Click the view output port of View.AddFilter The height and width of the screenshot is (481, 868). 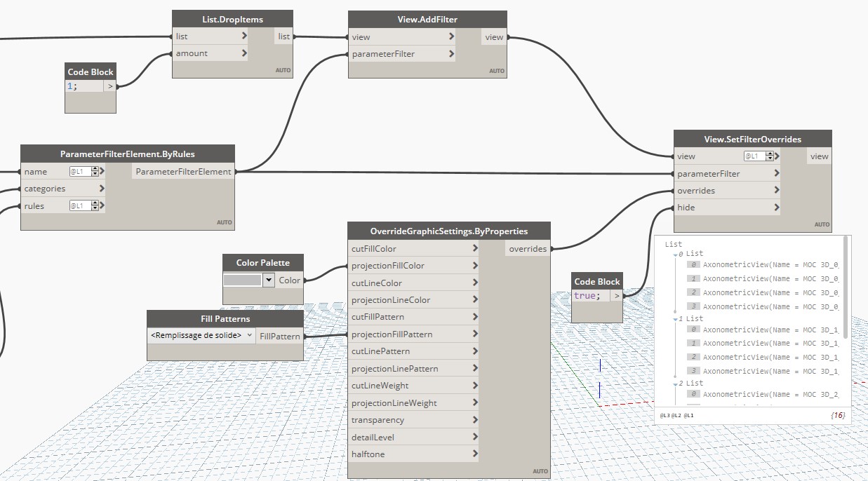tap(495, 36)
